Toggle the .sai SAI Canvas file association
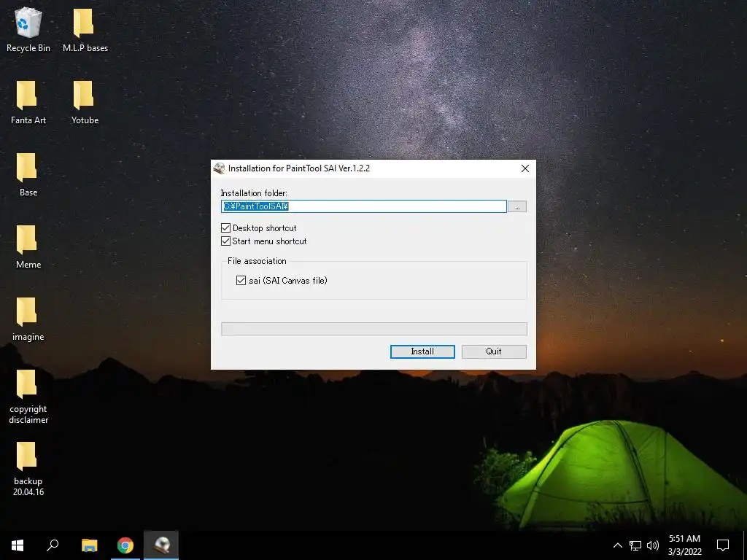The height and width of the screenshot is (560, 747). [x=241, y=281]
